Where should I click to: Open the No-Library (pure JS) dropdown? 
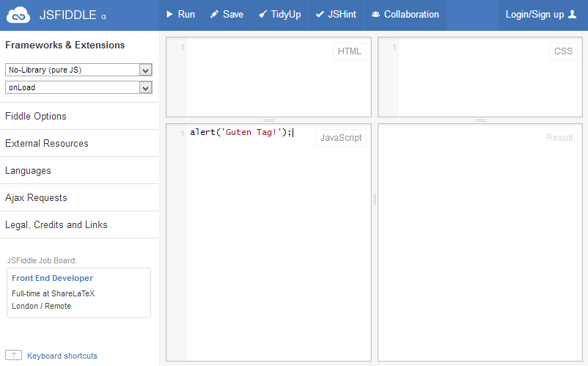(x=78, y=70)
